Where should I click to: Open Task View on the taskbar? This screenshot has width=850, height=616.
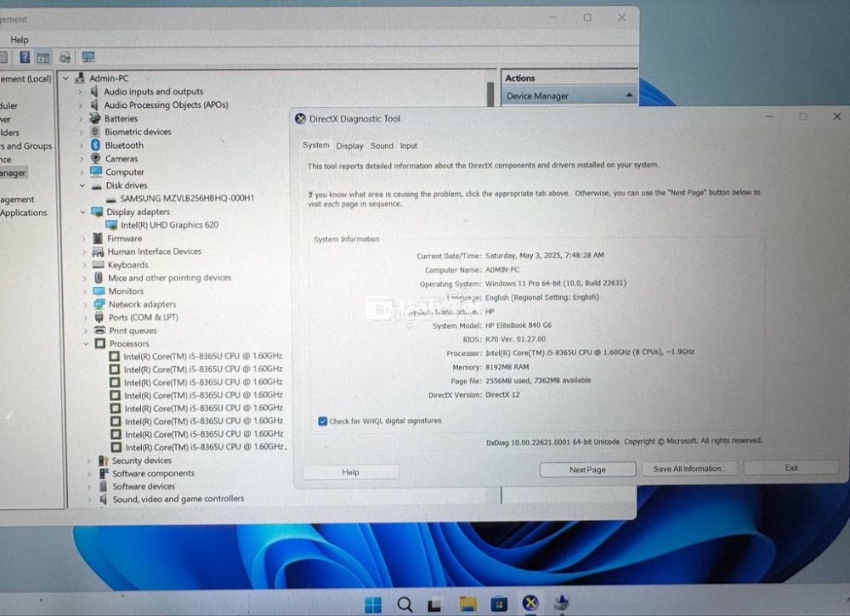point(434,605)
